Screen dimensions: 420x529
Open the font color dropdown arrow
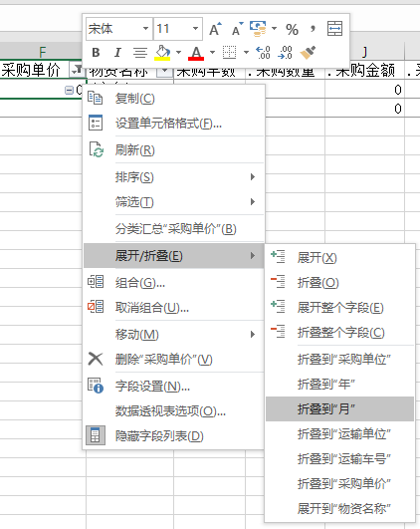point(212,52)
